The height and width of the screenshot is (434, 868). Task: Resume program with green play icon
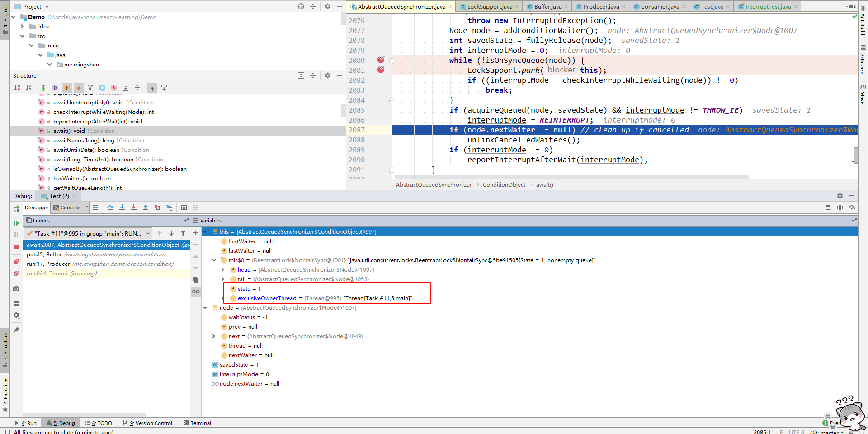pyautogui.click(x=16, y=223)
